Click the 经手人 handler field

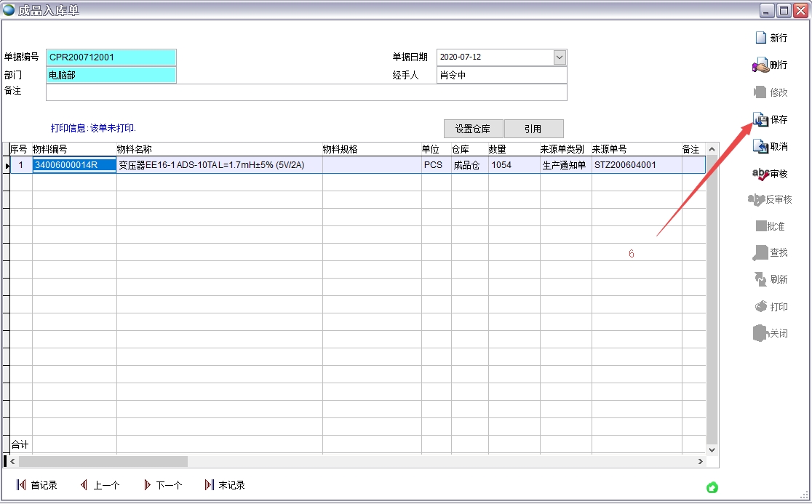tap(501, 75)
